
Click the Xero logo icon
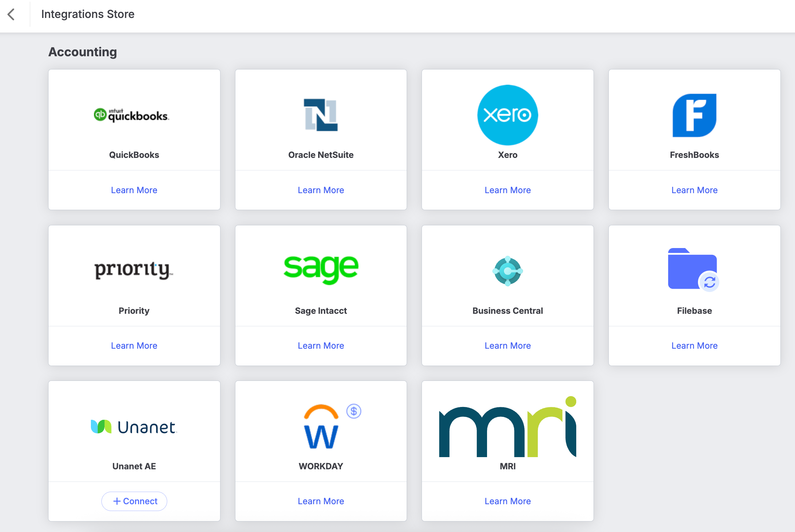click(507, 115)
